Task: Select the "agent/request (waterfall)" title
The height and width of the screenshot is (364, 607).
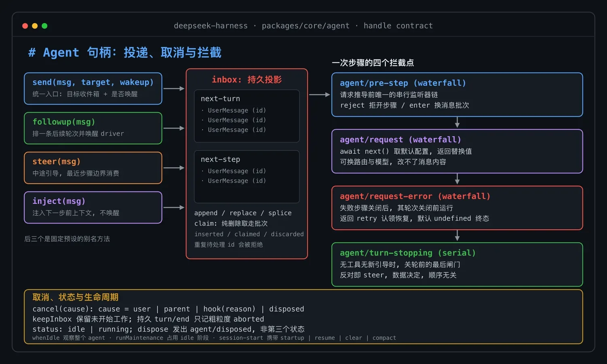Action: point(400,140)
